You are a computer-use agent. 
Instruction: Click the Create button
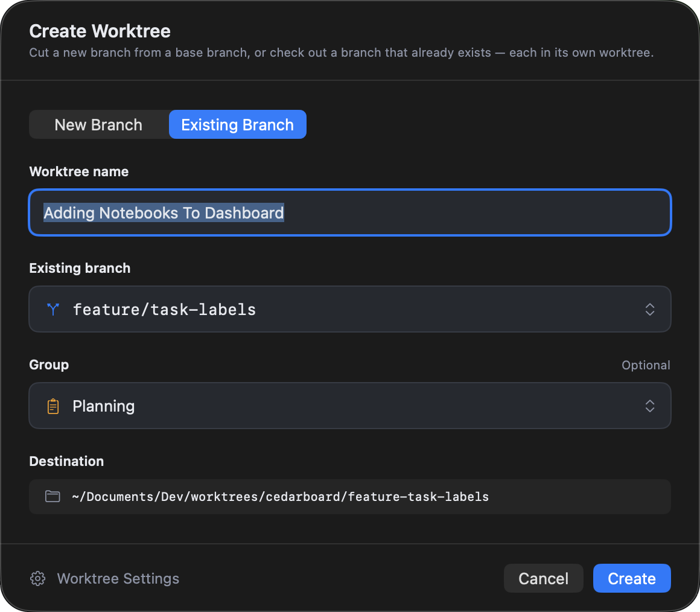[632, 579]
